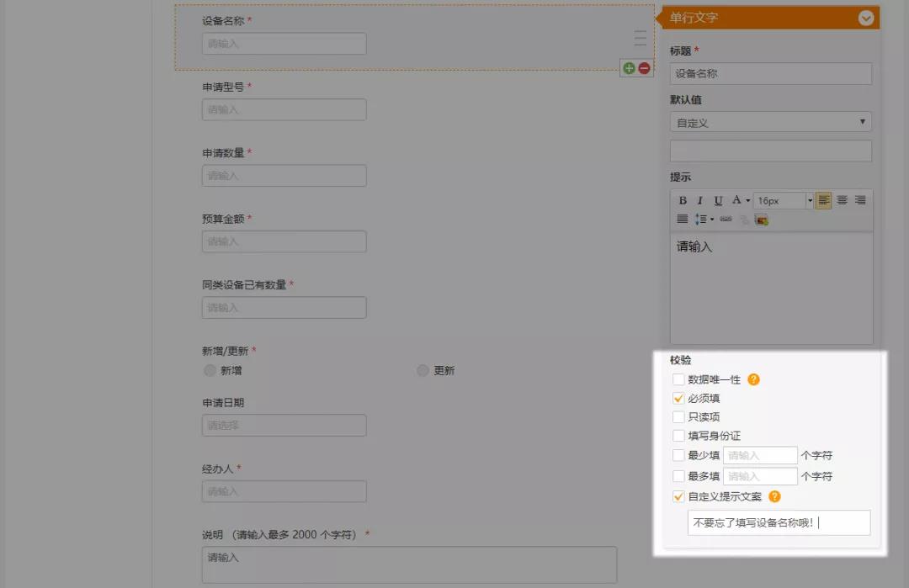This screenshot has width=909, height=588.
Task: Insert a hyperlink in the hint editor
Action: click(x=726, y=220)
